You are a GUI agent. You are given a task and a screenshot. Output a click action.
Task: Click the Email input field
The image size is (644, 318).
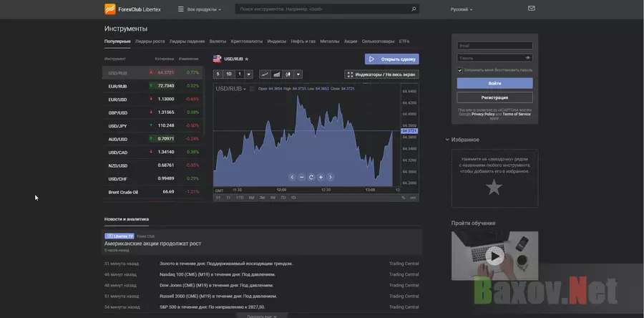[x=495, y=46]
